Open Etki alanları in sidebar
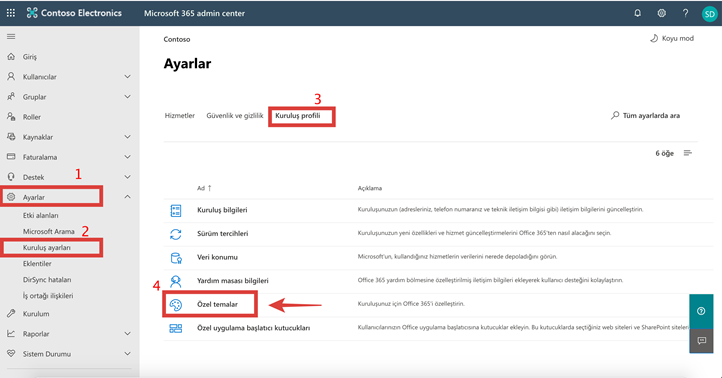The height and width of the screenshot is (378, 722). pos(41,215)
